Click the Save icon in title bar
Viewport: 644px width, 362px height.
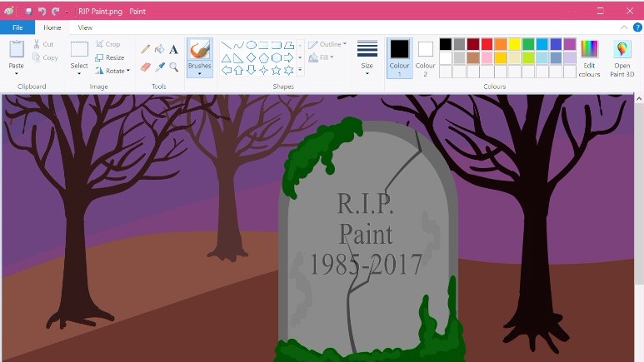(x=28, y=12)
